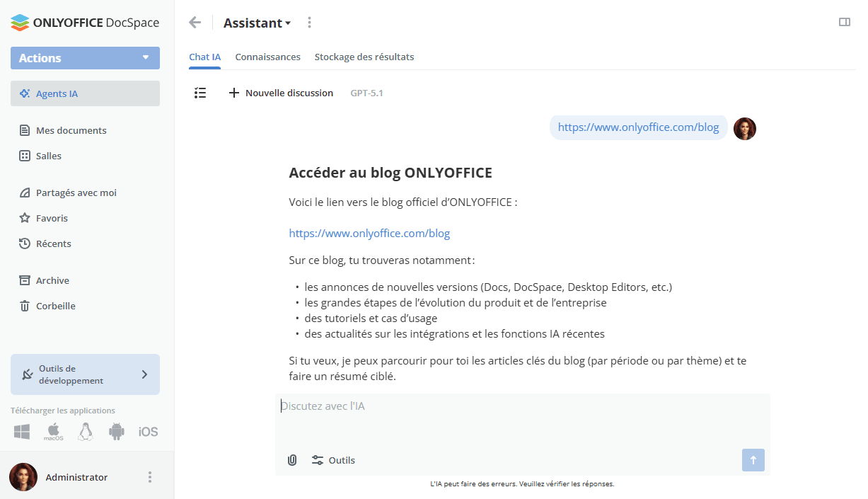Open the Assistant name dropdown
Screen dimensions: 868x499
coord(257,22)
